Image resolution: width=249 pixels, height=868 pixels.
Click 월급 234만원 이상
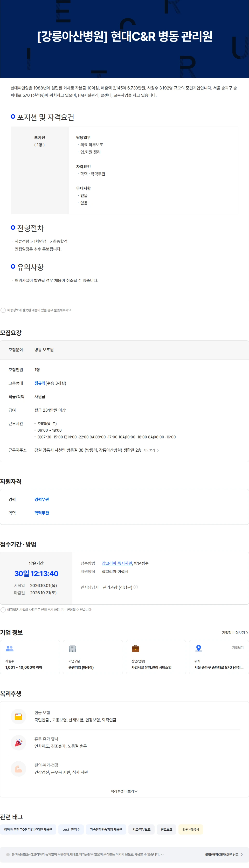50,410
